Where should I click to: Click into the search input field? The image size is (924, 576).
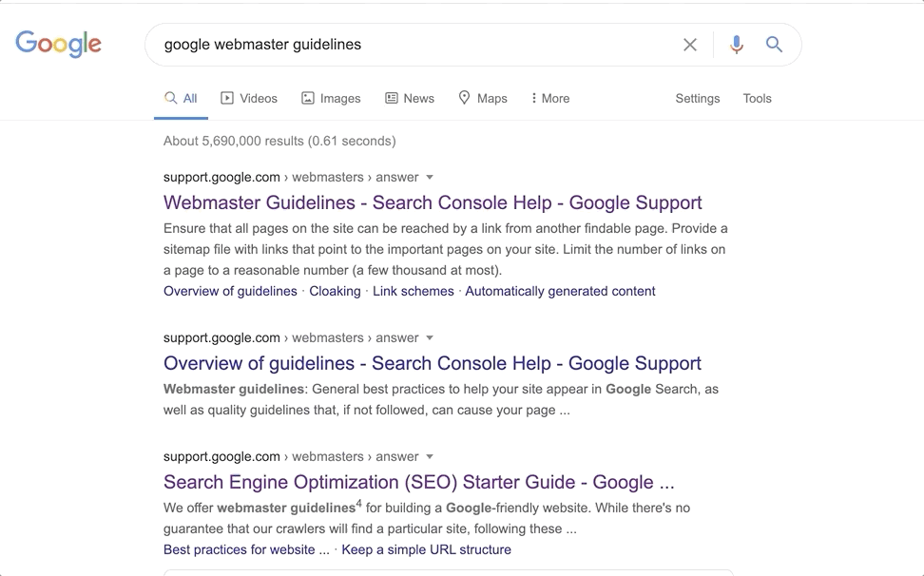[409, 45]
